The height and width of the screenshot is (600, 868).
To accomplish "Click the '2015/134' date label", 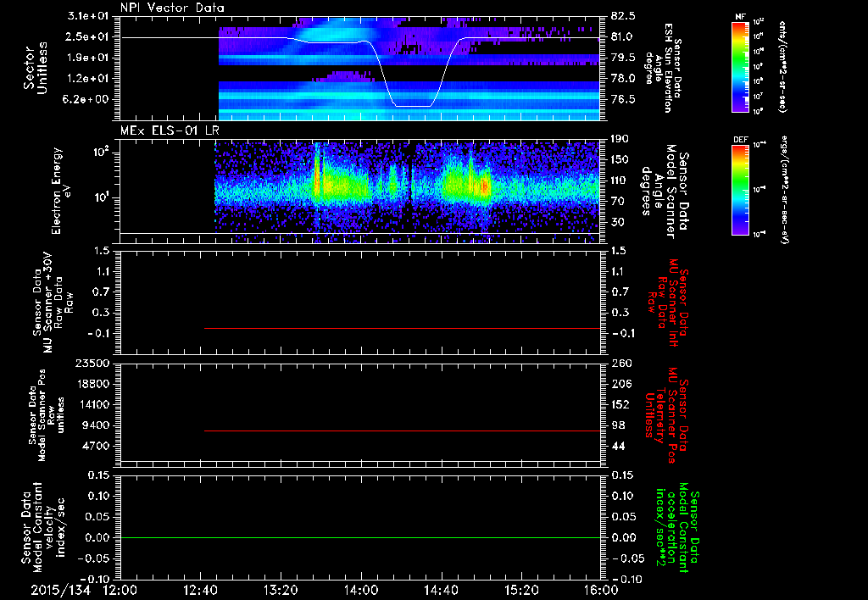I will tap(60, 590).
